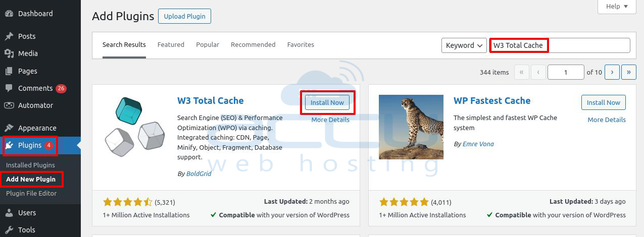This screenshot has height=237, width=644.
Task: Open BoldGrid author link
Action: 199,173
